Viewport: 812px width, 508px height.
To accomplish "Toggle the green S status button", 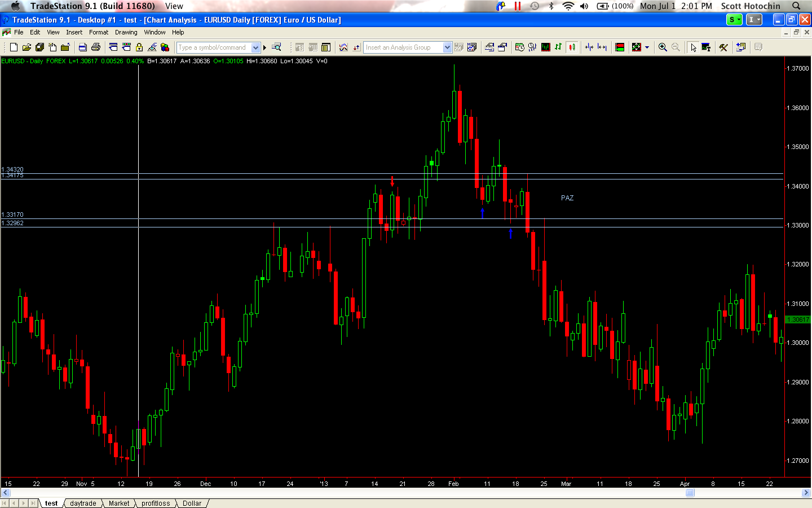I will click(734, 20).
